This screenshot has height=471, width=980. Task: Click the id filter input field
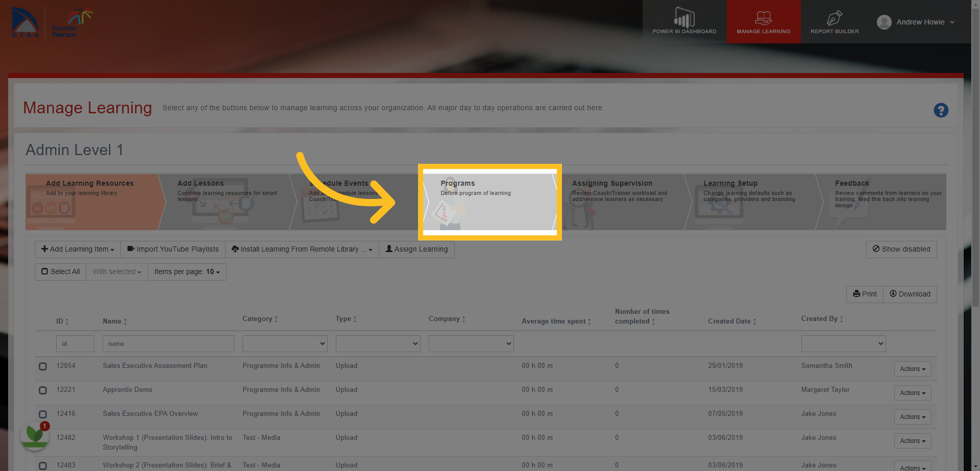click(75, 343)
